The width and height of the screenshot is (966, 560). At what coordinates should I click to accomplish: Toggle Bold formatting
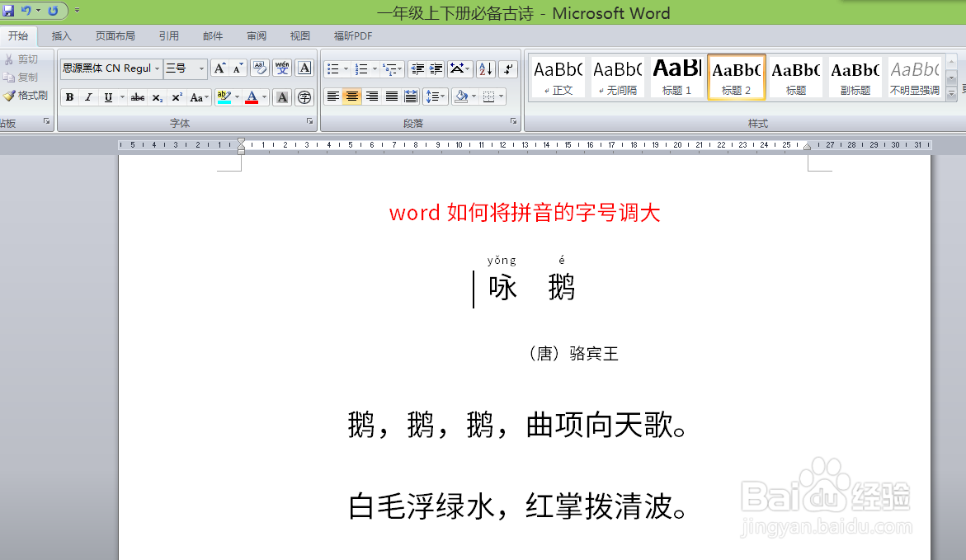click(69, 97)
